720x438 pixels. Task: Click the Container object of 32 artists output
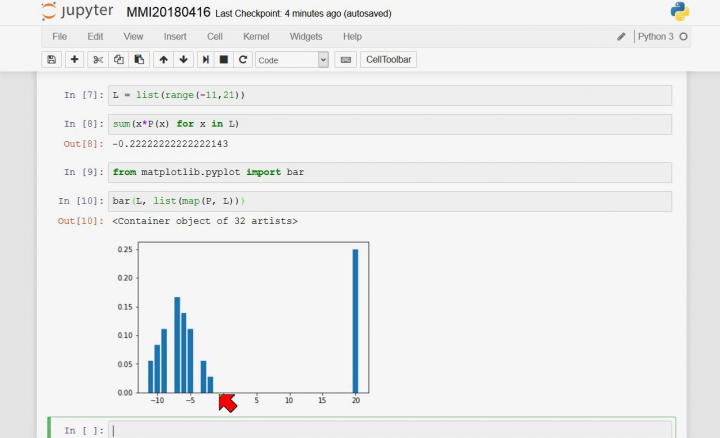(x=205, y=221)
